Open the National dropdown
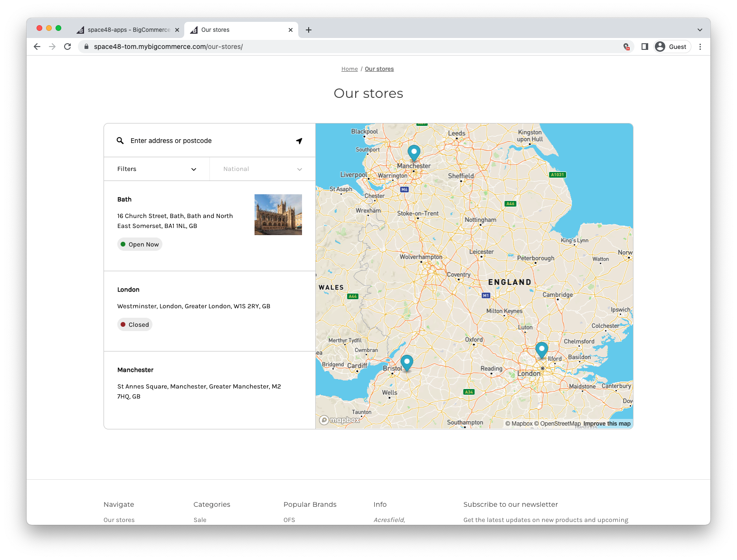737x560 pixels. tap(263, 169)
